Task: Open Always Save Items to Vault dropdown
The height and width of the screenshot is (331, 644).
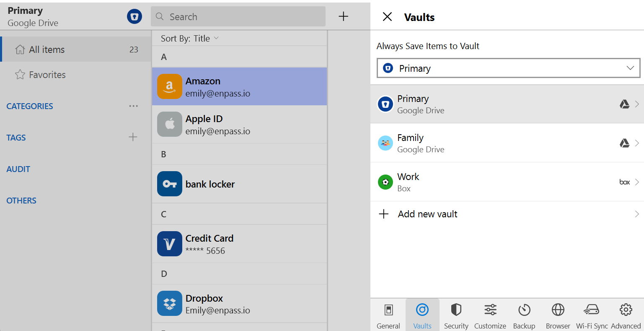Action: click(x=509, y=68)
